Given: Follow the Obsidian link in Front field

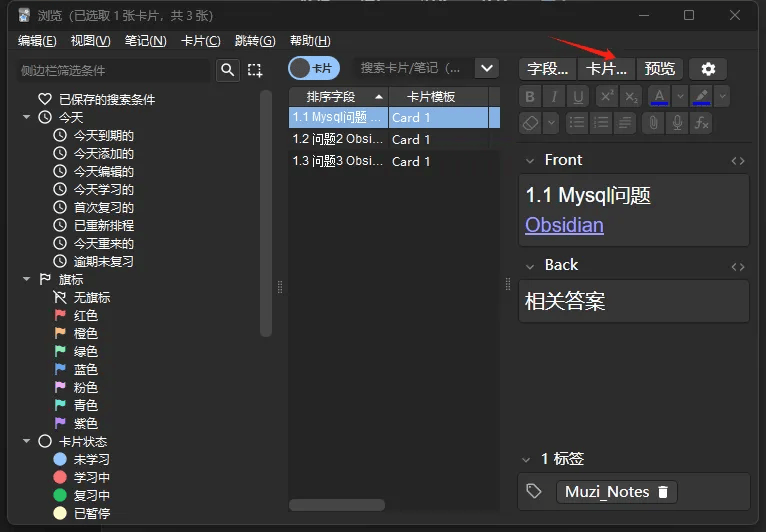Looking at the screenshot, I should [x=564, y=225].
